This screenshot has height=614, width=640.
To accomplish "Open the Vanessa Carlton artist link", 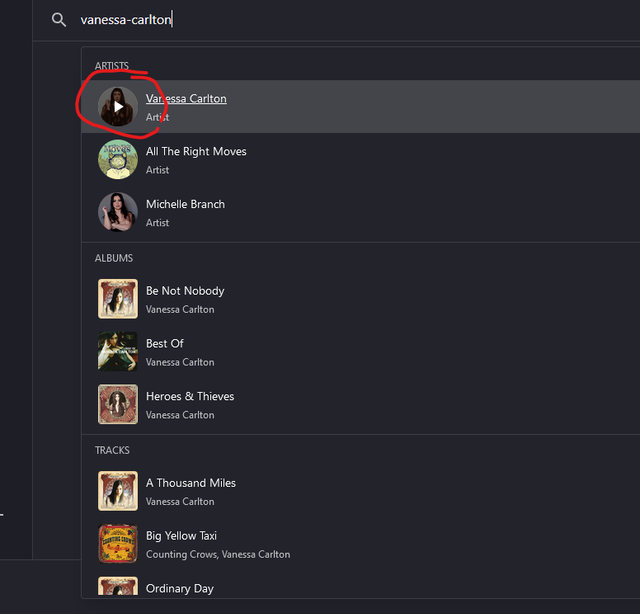I will [186, 98].
